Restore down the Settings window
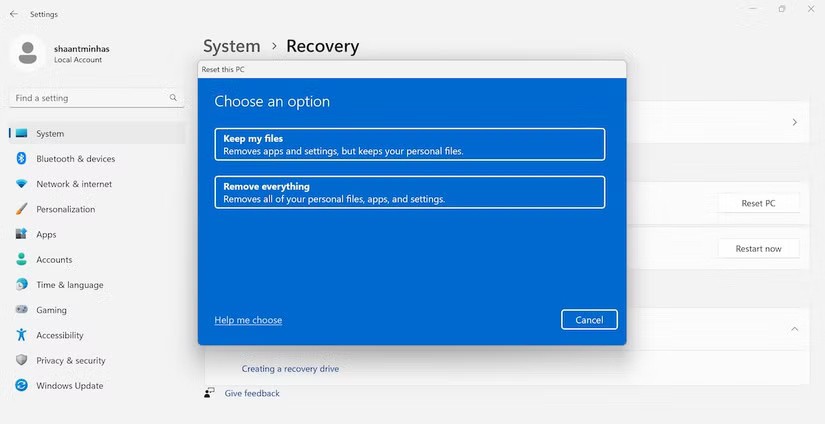The height and width of the screenshot is (424, 825). tap(782, 9)
